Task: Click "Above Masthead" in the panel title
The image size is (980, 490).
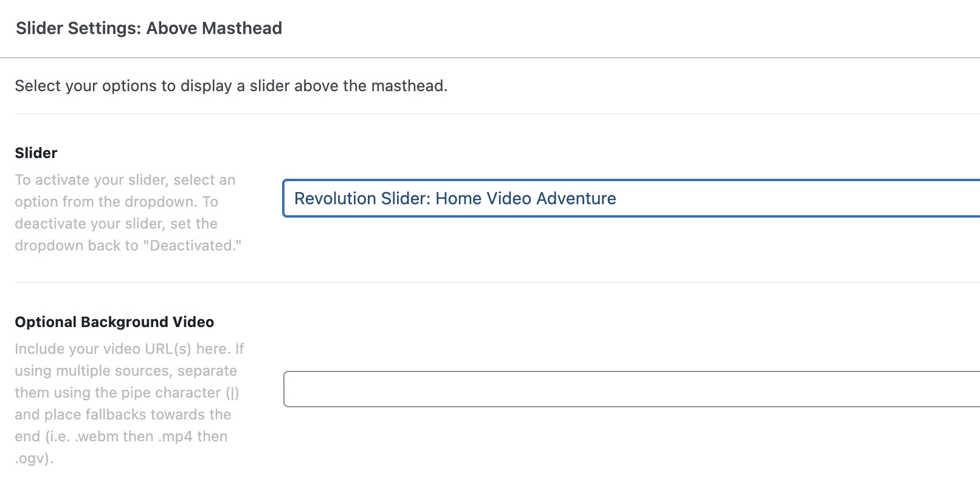Action: 215,29
